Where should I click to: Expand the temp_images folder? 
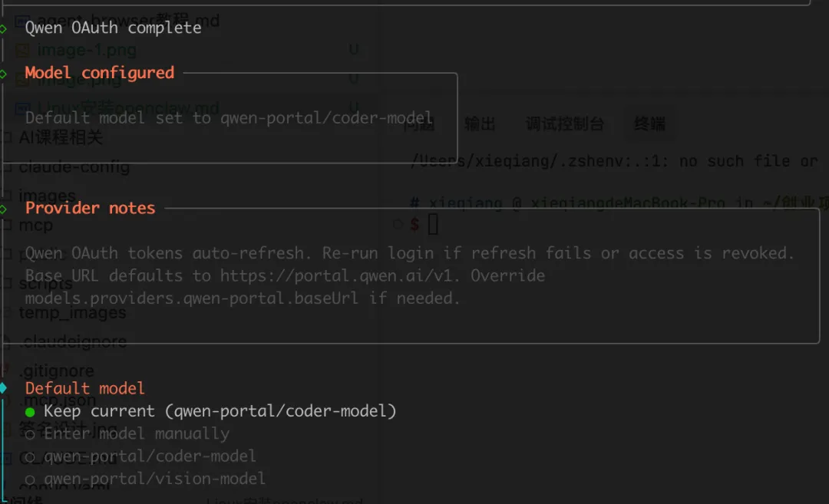(72, 313)
